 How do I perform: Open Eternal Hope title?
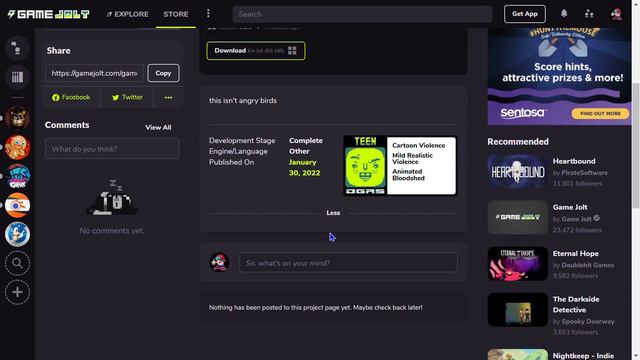click(x=576, y=253)
